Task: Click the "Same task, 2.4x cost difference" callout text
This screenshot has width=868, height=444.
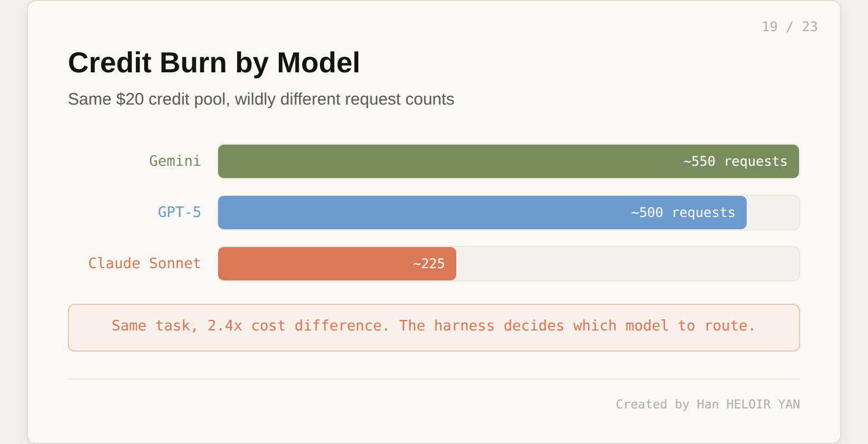Action: tap(250, 326)
